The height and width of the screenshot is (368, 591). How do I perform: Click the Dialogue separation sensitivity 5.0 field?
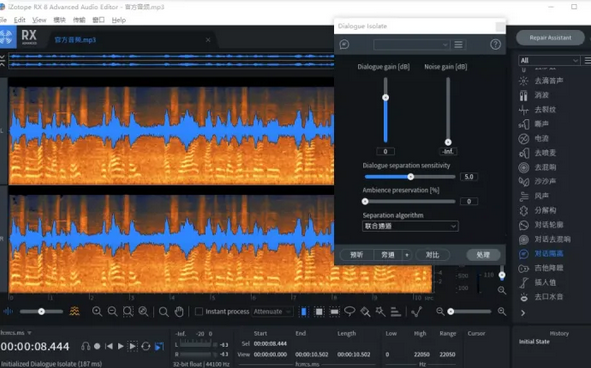point(469,177)
